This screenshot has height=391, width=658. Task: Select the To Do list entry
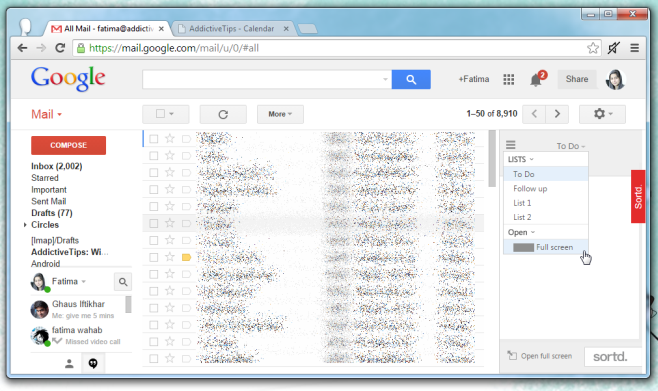click(x=546, y=174)
